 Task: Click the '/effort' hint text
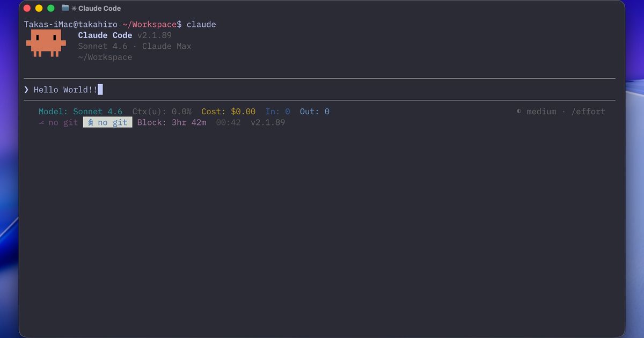pyautogui.click(x=588, y=112)
